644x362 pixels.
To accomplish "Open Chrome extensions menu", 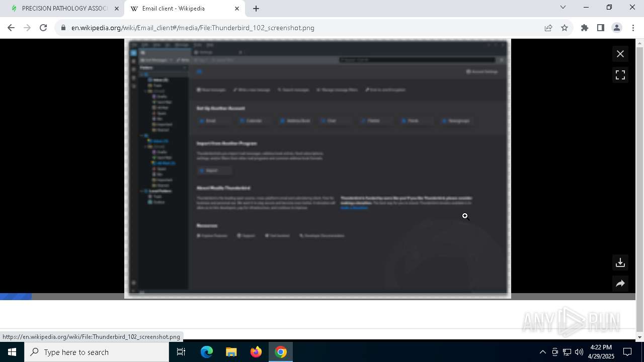I will [x=585, y=28].
